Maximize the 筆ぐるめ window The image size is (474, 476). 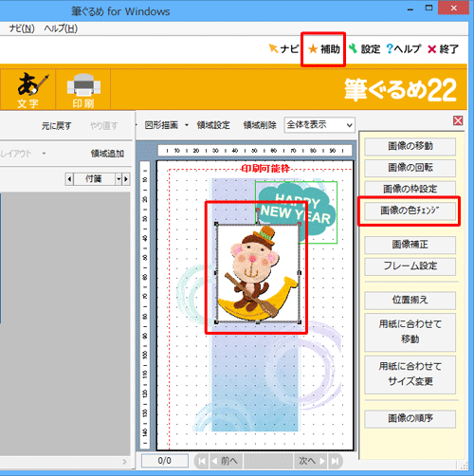coord(428,9)
